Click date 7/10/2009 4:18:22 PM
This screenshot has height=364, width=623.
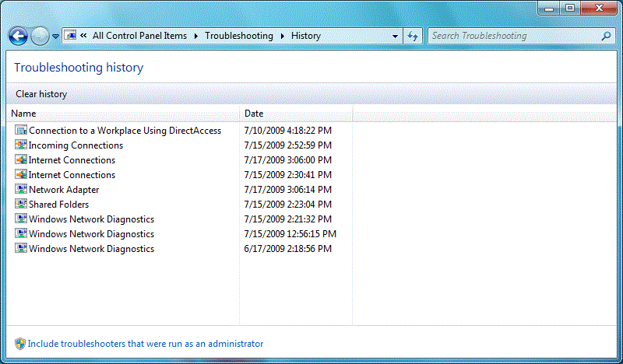click(x=287, y=131)
